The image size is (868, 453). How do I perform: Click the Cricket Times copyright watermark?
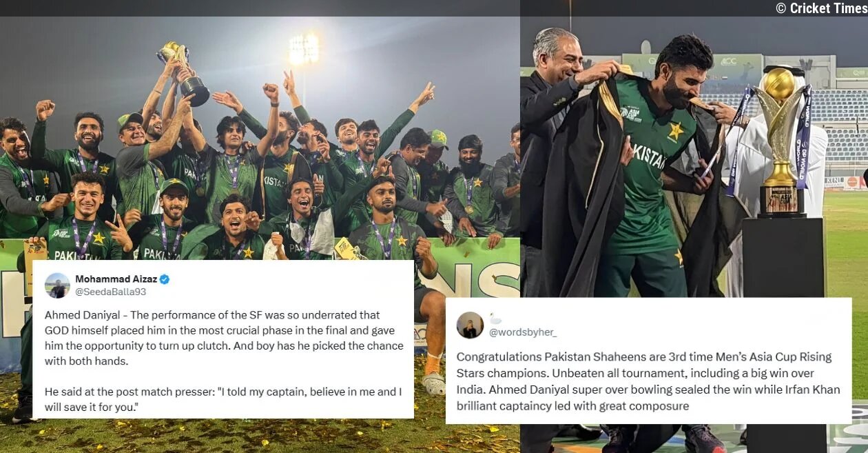tap(820, 8)
